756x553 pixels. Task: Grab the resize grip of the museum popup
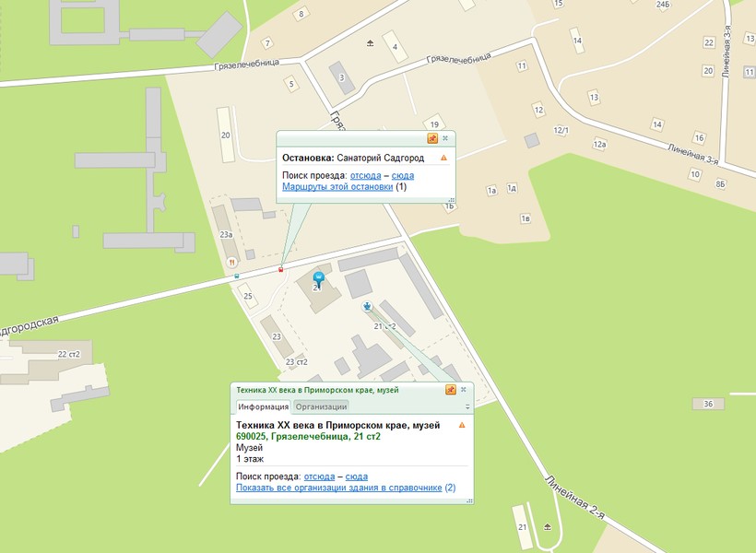(x=469, y=501)
